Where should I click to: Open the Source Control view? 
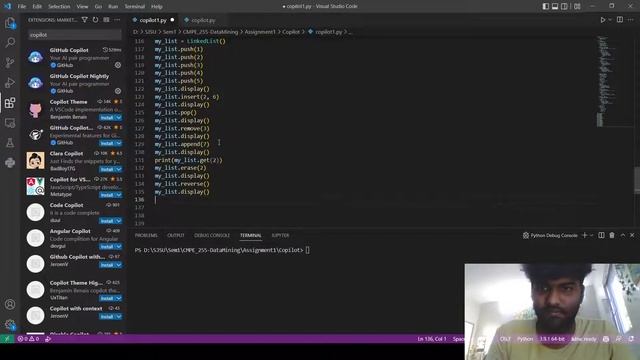pos(10,62)
